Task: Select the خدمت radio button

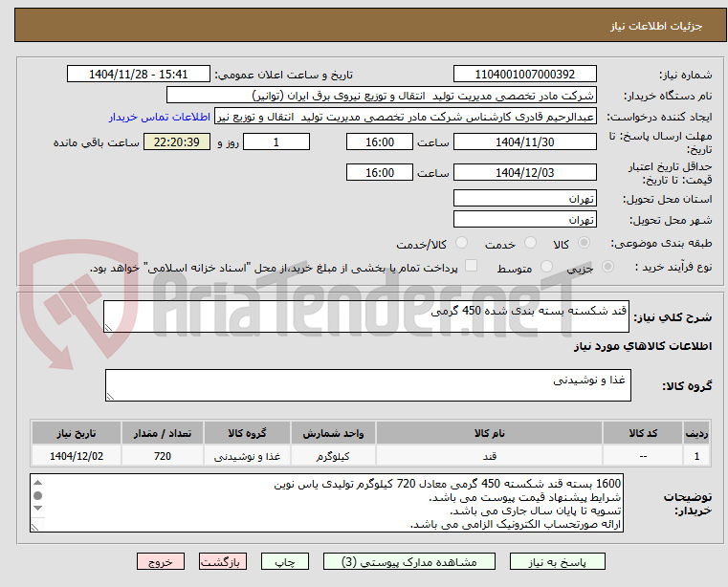Action: point(530,243)
